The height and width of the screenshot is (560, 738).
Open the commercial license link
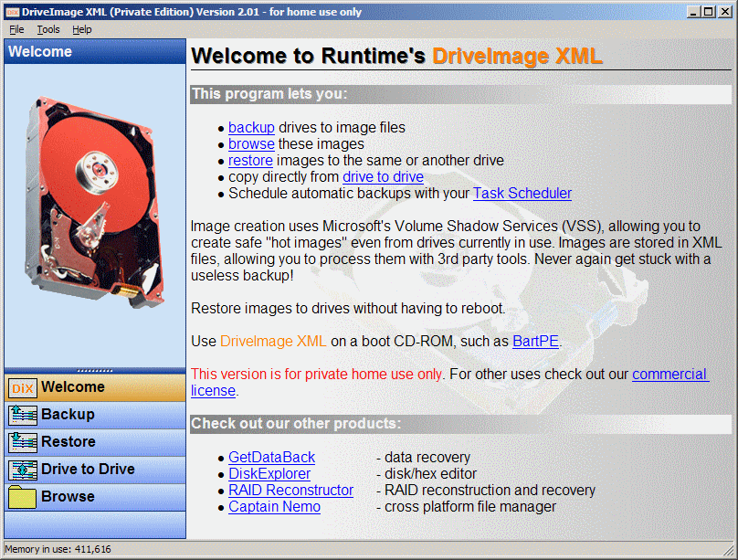669,375
